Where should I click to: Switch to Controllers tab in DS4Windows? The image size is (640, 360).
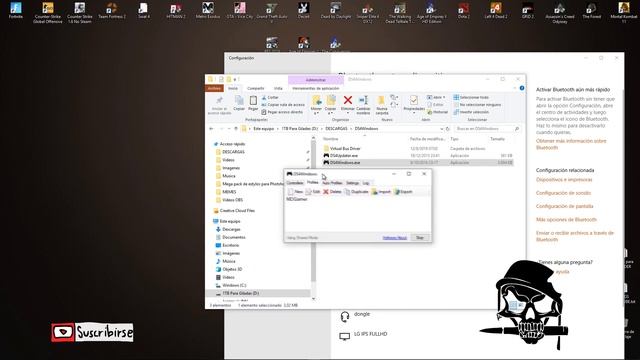295,183
